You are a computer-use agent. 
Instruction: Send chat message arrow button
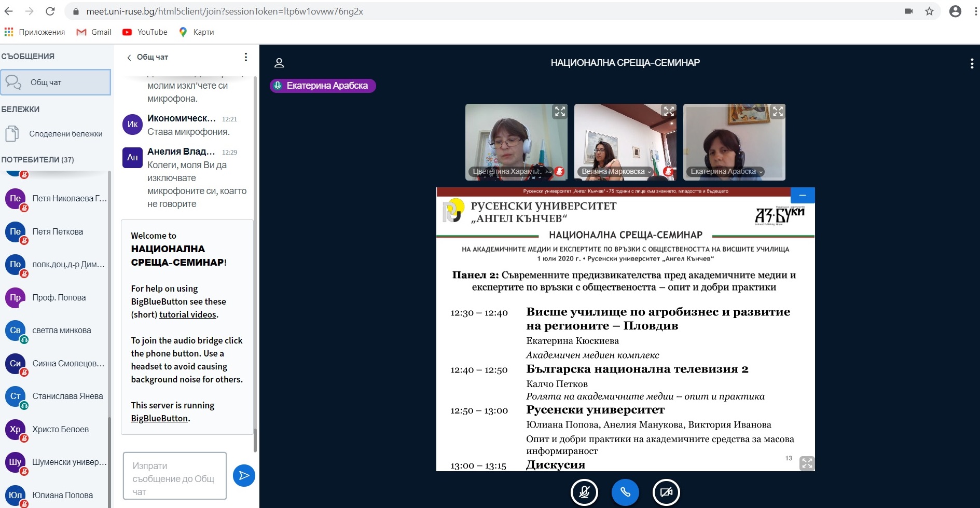coord(244,475)
